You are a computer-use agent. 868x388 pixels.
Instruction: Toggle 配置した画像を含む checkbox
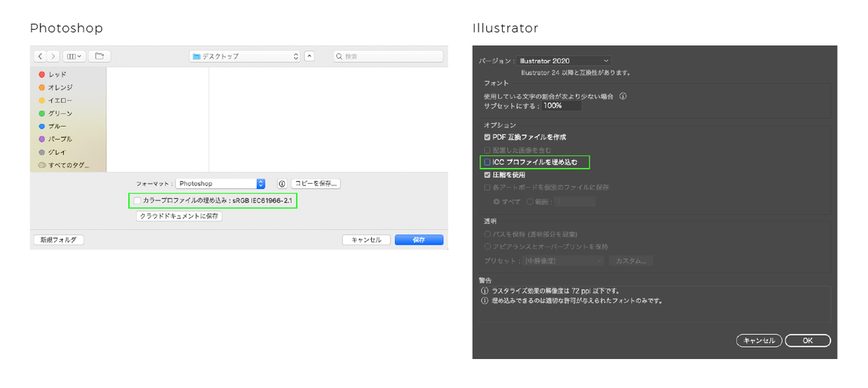(488, 150)
